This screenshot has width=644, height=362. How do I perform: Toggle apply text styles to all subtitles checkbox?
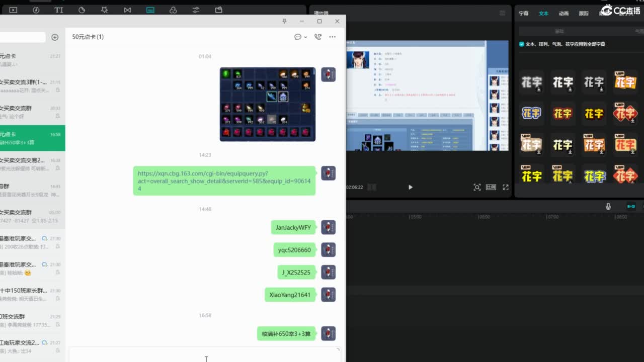click(x=522, y=44)
